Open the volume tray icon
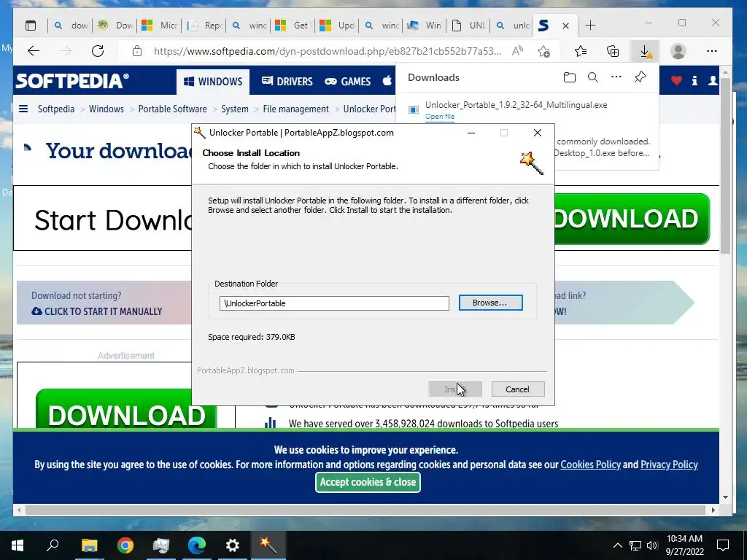 click(652, 545)
